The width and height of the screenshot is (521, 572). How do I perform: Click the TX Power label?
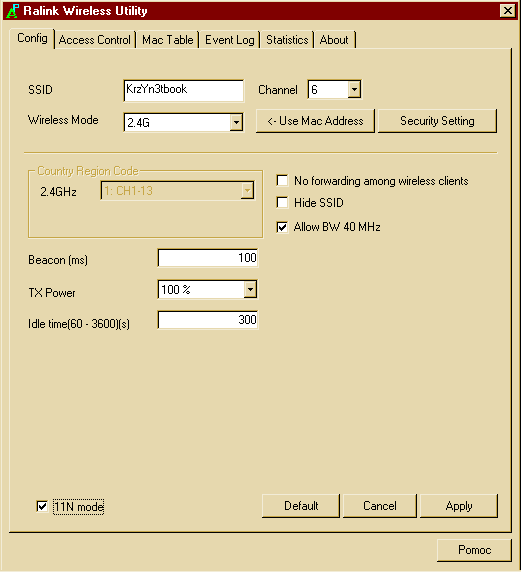pyautogui.click(x=52, y=293)
